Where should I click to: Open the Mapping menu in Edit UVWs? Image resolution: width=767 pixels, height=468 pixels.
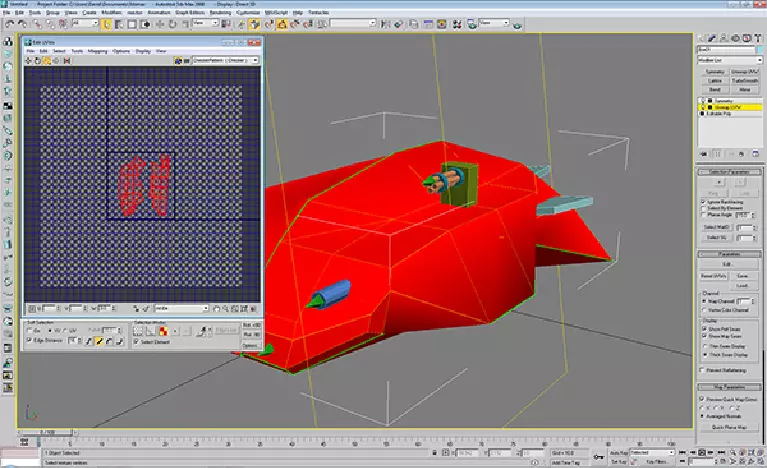[96, 50]
